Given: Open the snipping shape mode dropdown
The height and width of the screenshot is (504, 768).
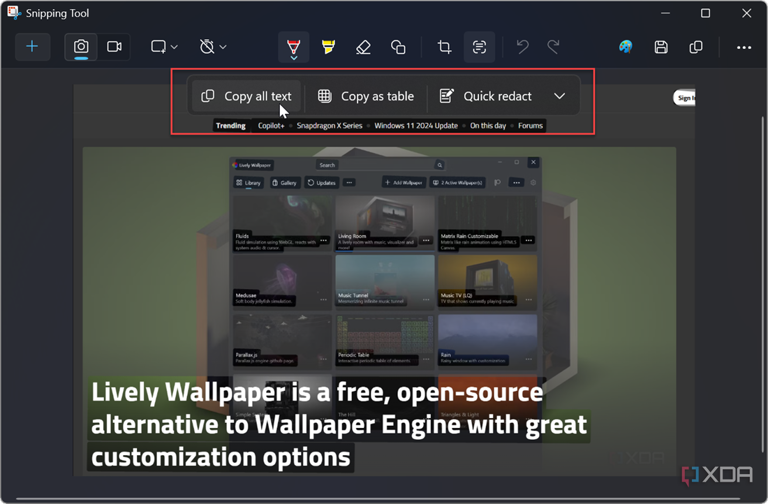Looking at the screenshot, I should 164,47.
